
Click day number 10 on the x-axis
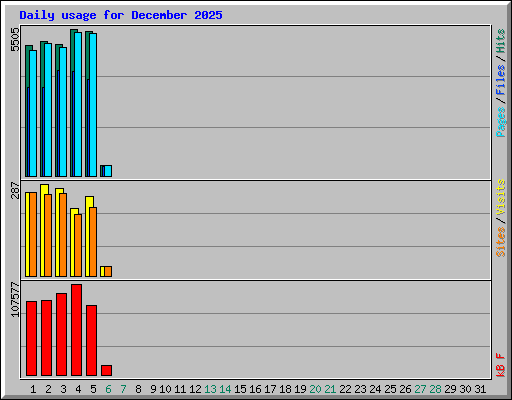coord(165,389)
